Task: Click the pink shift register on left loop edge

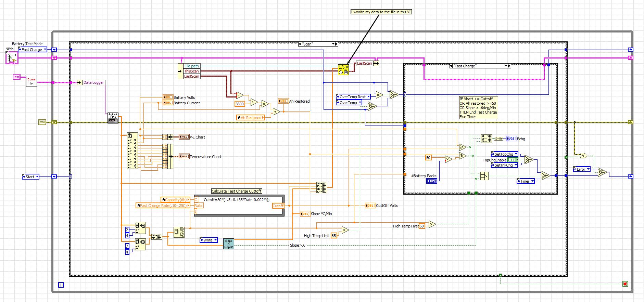Action: [54, 58]
